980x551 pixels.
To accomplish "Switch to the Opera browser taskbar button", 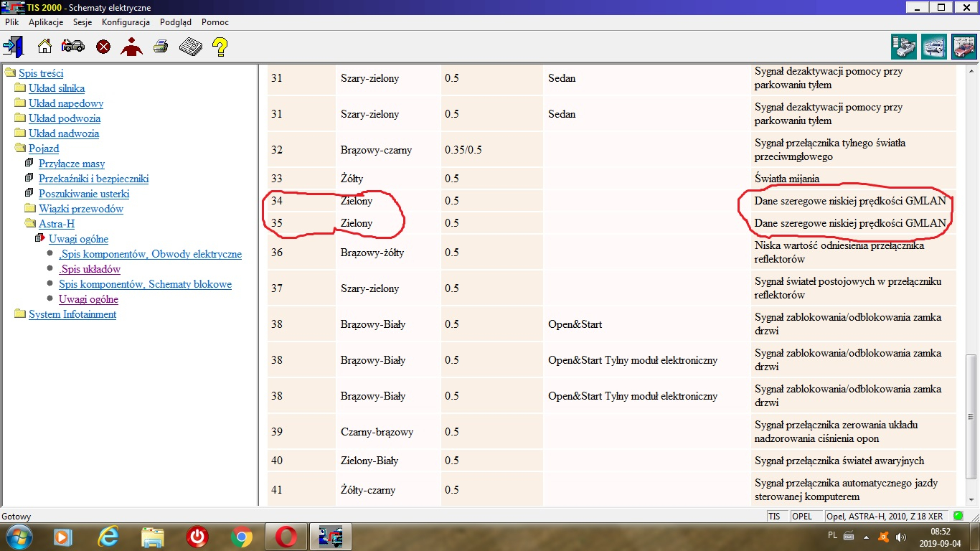I will (286, 537).
